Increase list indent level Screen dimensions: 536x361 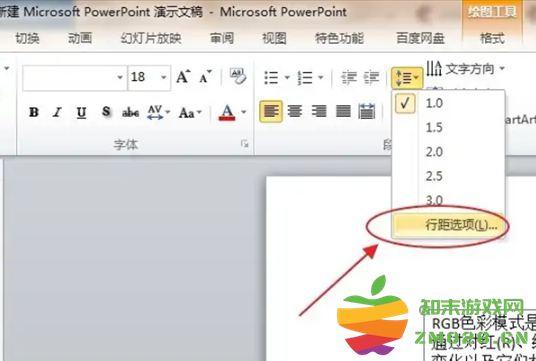[371, 78]
